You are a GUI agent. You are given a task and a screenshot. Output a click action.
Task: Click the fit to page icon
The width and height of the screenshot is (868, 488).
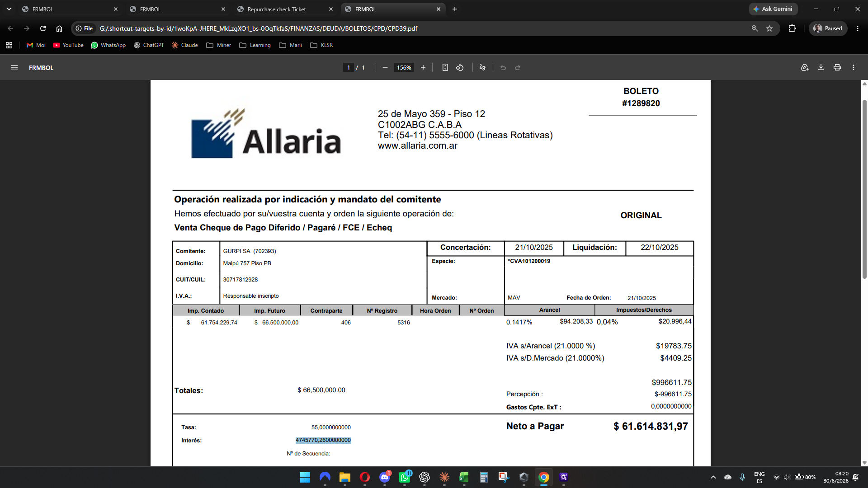click(445, 68)
